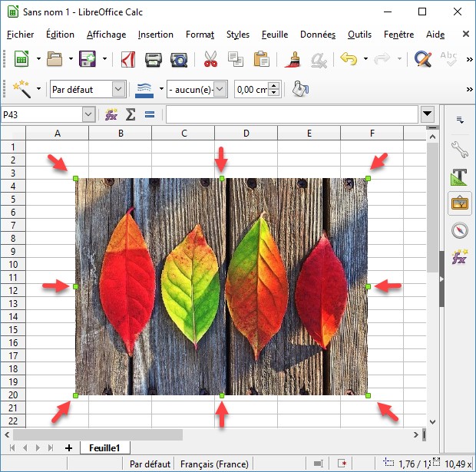The height and width of the screenshot is (472, 476).
Task: Click the Export as PDF icon
Action: pos(129,59)
